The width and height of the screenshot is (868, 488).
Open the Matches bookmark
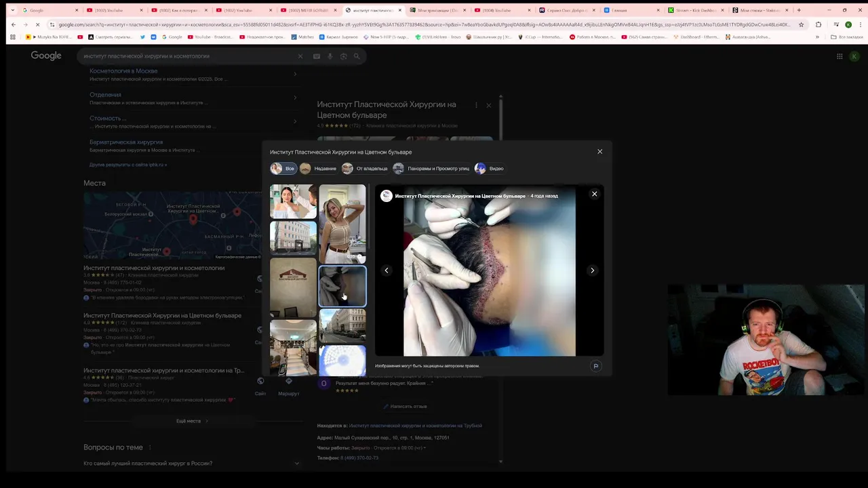coord(302,37)
